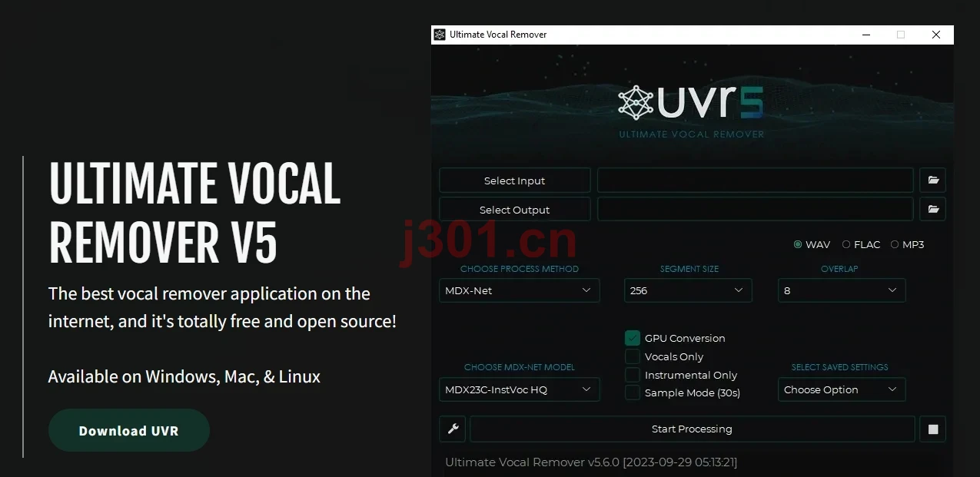Viewport: 980px width, 477px height.
Task: Open the Segment Size 256 dropdown
Action: [688, 290]
